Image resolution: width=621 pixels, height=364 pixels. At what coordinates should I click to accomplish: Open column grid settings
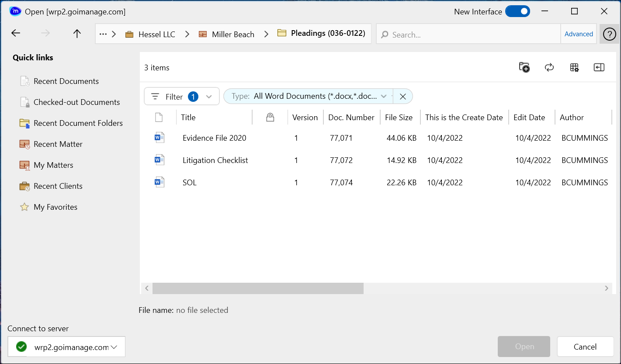click(x=574, y=67)
